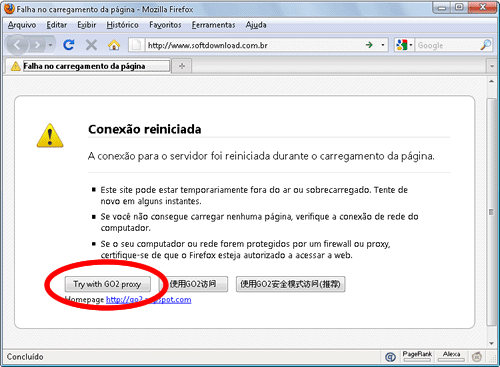Open the Exibir menu
This screenshot has width=500, height=367.
[87, 25]
